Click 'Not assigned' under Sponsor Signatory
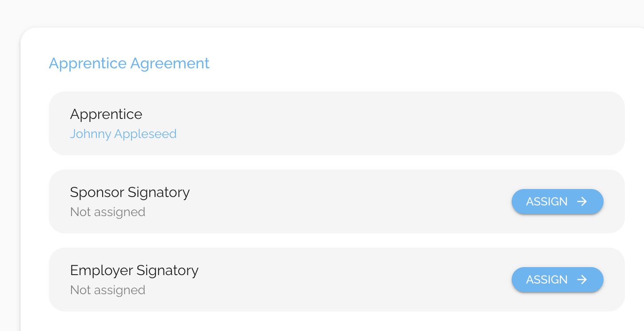 pos(107,212)
